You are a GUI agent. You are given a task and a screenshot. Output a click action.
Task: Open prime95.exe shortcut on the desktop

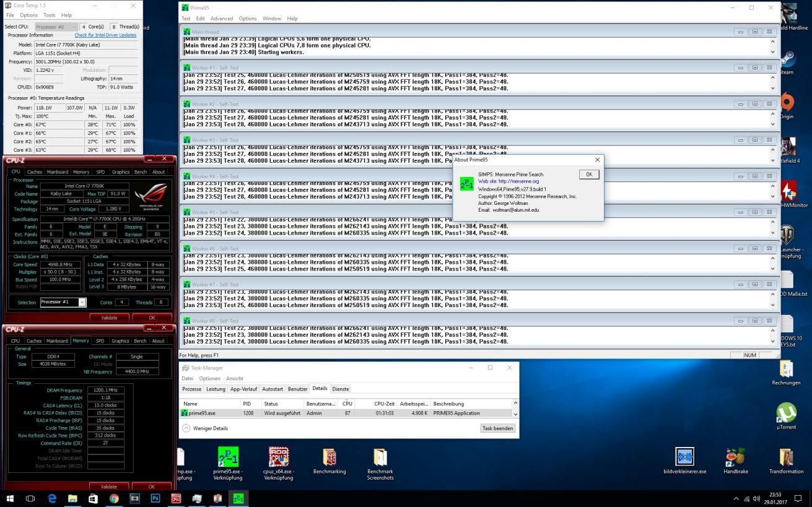[228, 464]
